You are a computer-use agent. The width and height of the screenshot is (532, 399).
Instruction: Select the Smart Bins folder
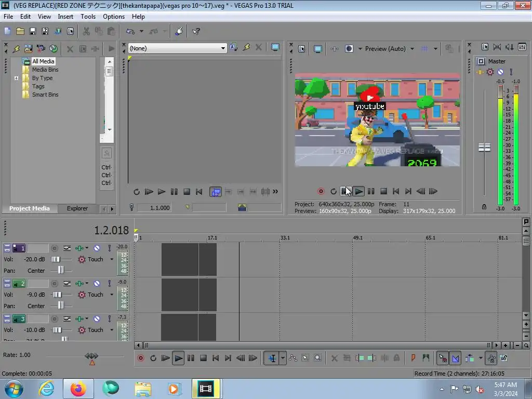45,95
